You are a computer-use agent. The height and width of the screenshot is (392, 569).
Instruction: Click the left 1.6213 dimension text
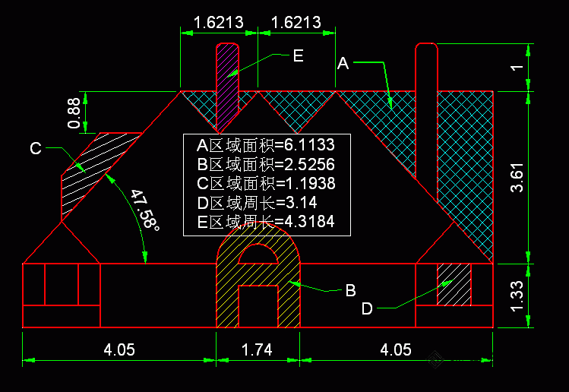[x=219, y=23]
